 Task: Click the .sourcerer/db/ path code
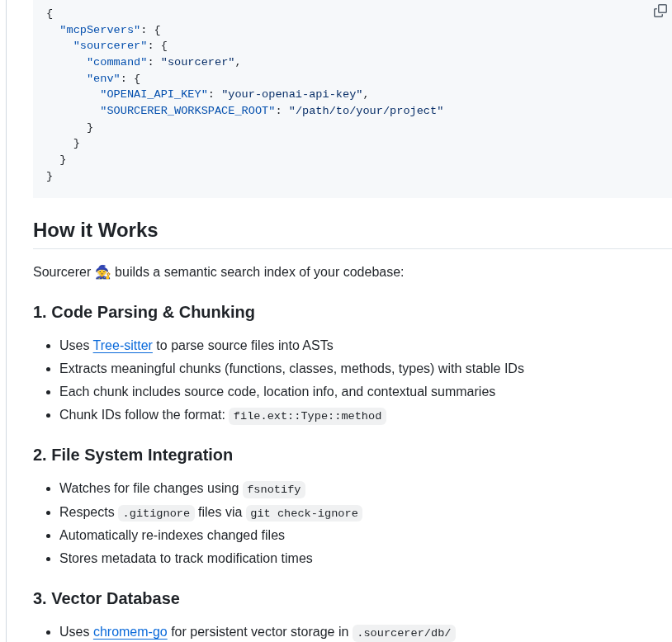(x=404, y=633)
